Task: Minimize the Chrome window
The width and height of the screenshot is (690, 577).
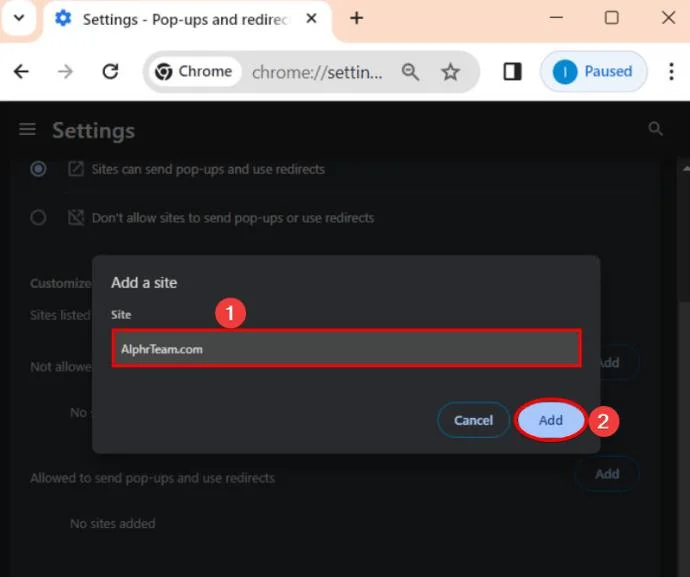Action: (556, 18)
